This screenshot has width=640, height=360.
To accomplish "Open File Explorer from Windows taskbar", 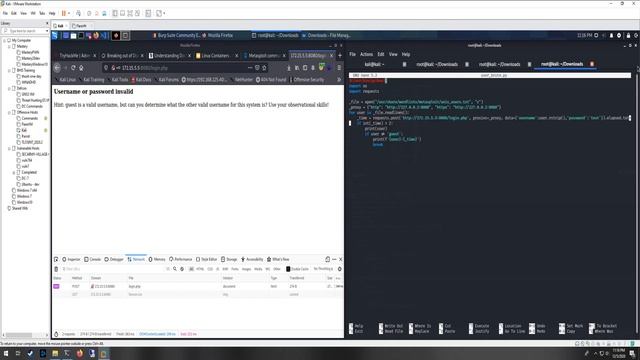I will (55, 353).
